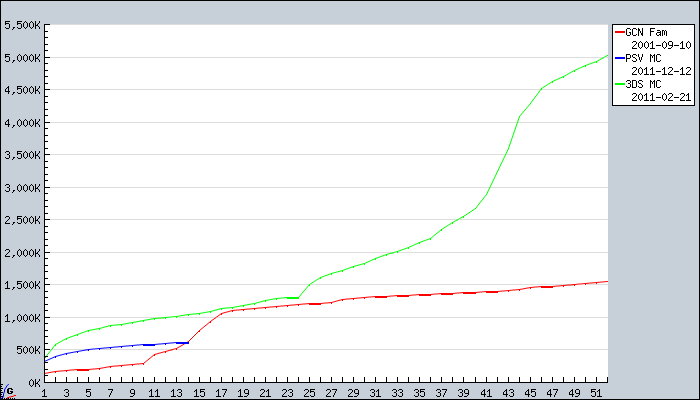700x400 pixels.
Task: Click the 4,000K y-axis label
Action: (22, 123)
